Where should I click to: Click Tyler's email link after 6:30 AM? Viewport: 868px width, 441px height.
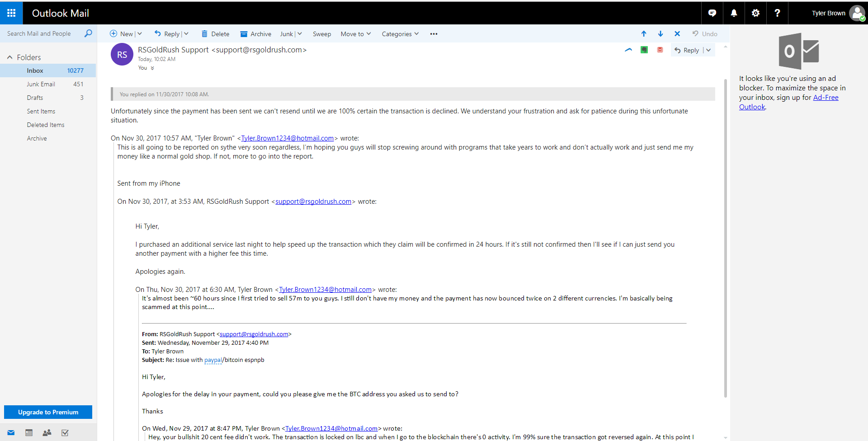tap(325, 290)
